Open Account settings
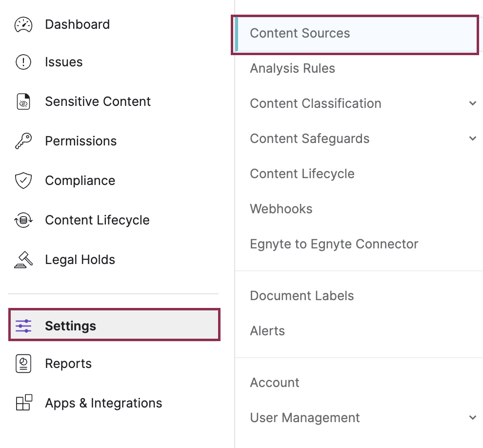This screenshot has height=448, width=483. [275, 383]
